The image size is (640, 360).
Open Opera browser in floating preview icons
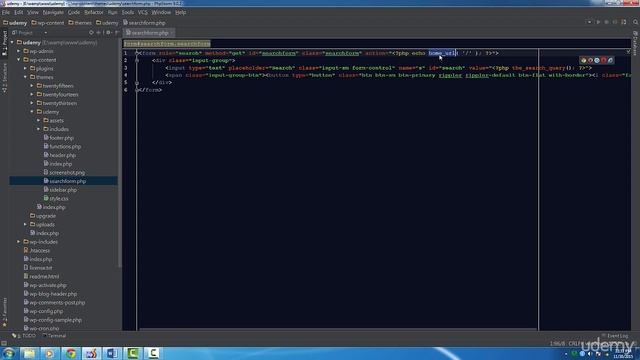(603, 60)
